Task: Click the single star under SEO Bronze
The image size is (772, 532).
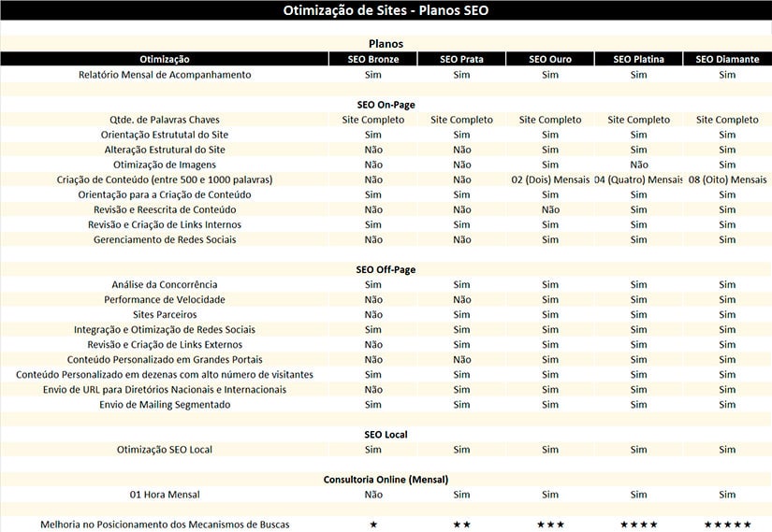Action: coord(373,525)
